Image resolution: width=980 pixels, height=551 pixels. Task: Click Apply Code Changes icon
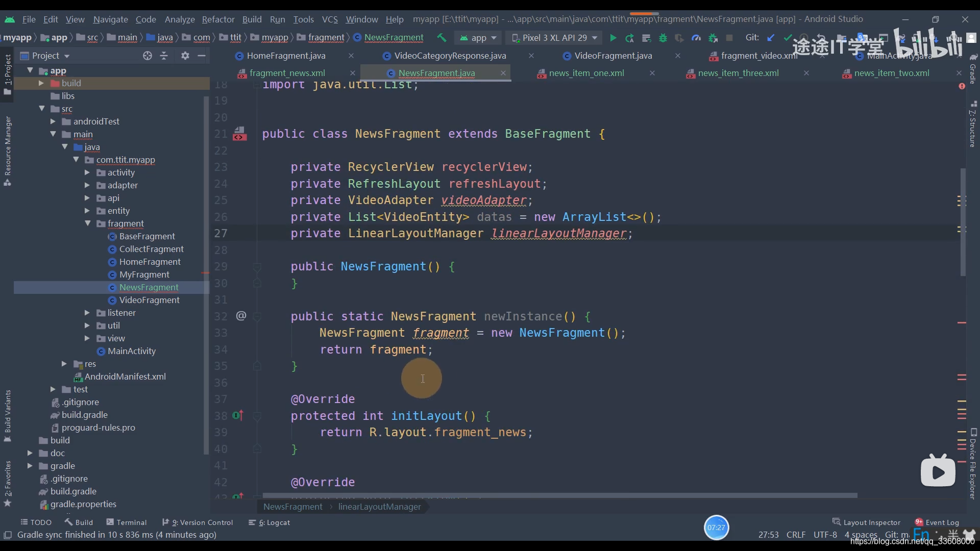click(646, 38)
